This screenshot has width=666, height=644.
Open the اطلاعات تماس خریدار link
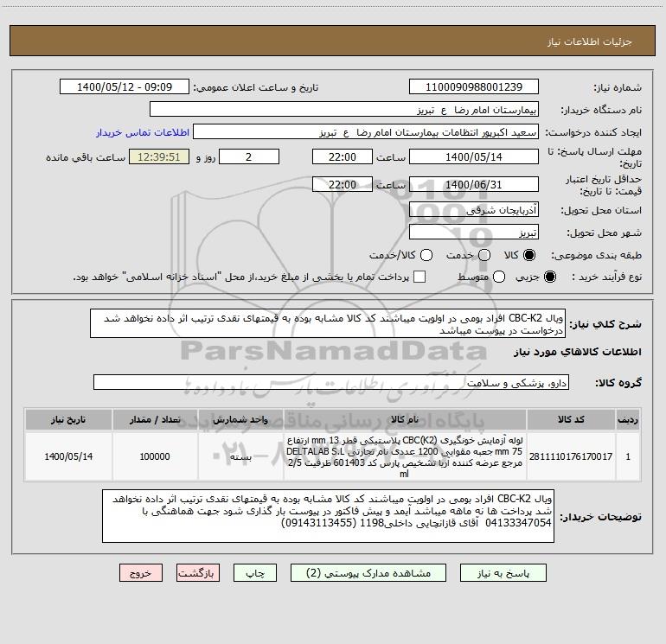point(143,132)
